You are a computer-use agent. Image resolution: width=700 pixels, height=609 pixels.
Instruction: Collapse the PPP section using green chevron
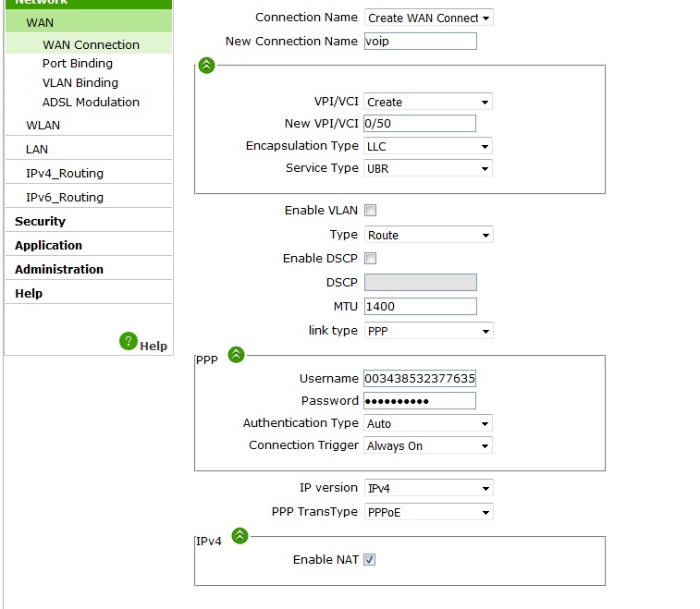[236, 354]
